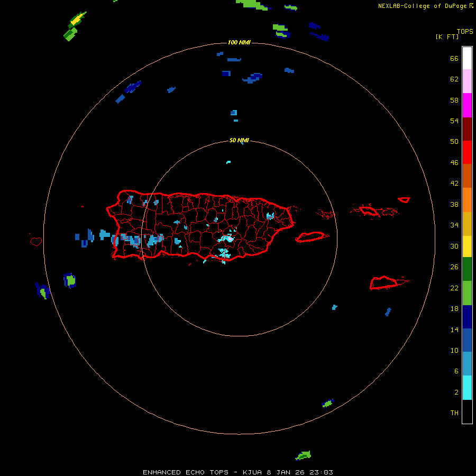Click the 66 value on the legend

click(454, 58)
